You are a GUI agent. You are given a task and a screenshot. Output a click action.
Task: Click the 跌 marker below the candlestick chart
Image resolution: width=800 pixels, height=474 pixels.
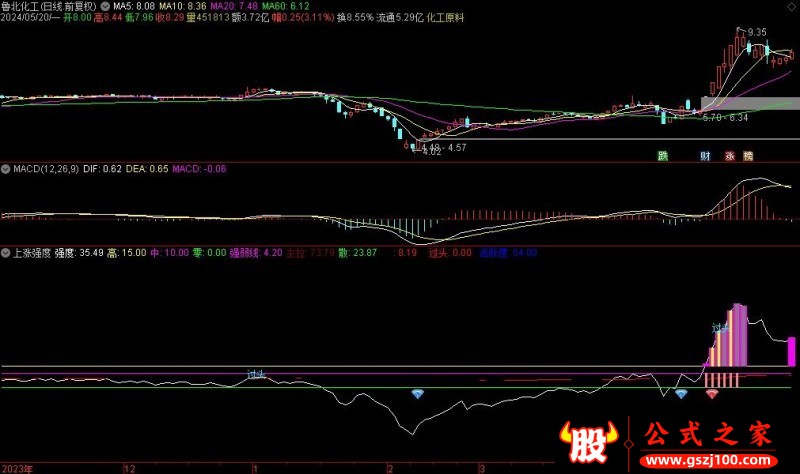pyautogui.click(x=662, y=156)
